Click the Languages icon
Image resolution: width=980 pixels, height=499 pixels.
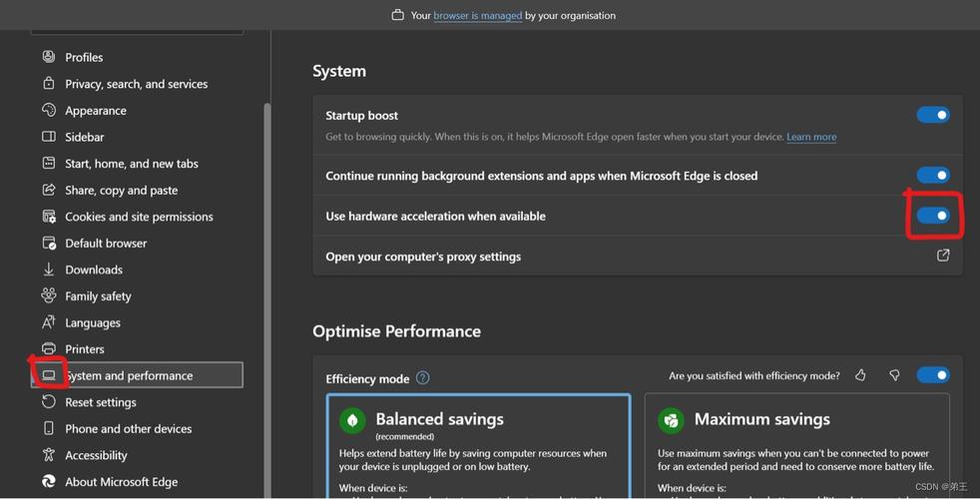pyautogui.click(x=49, y=322)
